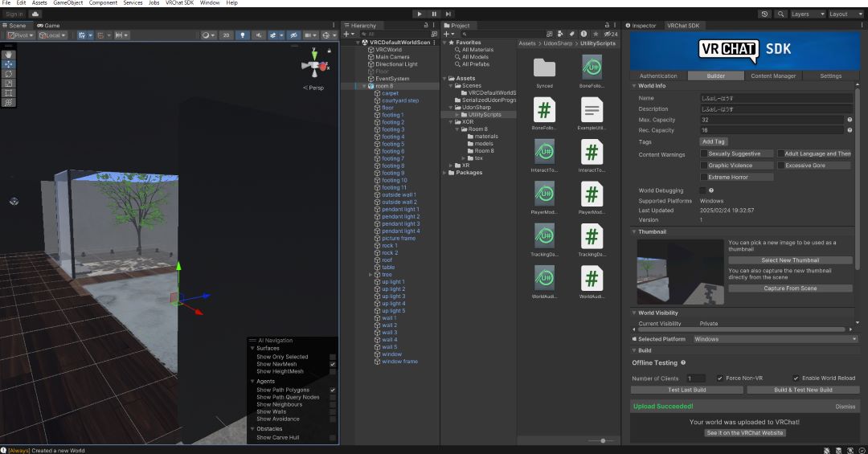Toggle scene audio icon

click(x=259, y=35)
